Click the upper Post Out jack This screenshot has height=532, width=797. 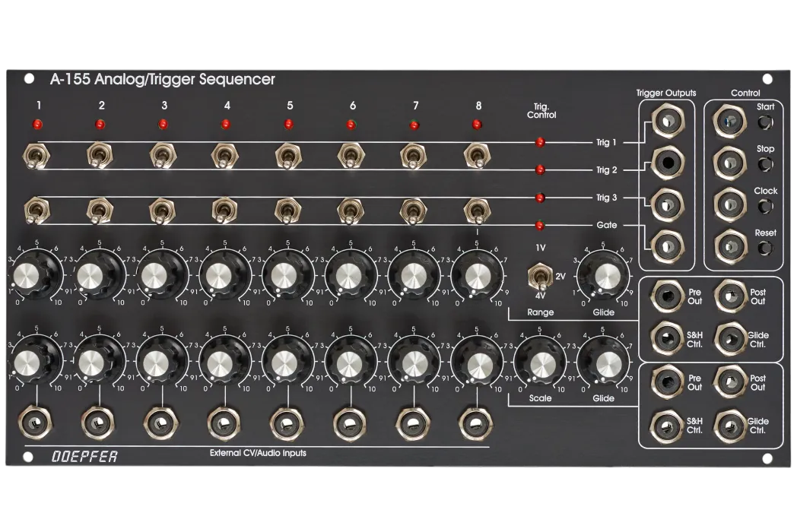tap(730, 296)
